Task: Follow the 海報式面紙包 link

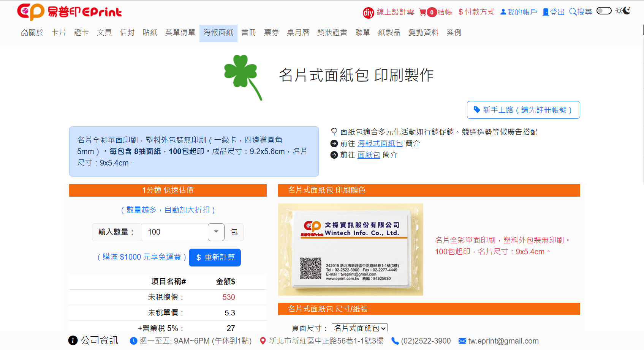Action: point(380,143)
